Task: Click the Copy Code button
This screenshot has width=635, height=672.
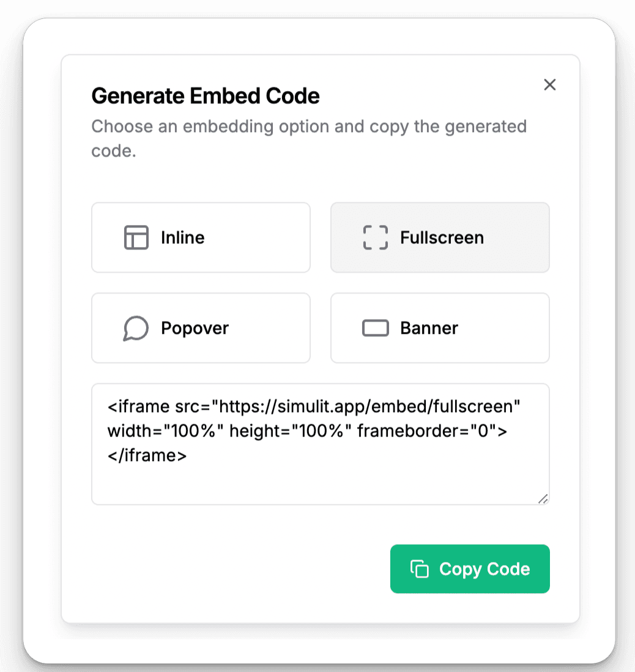Action: pyautogui.click(x=470, y=569)
